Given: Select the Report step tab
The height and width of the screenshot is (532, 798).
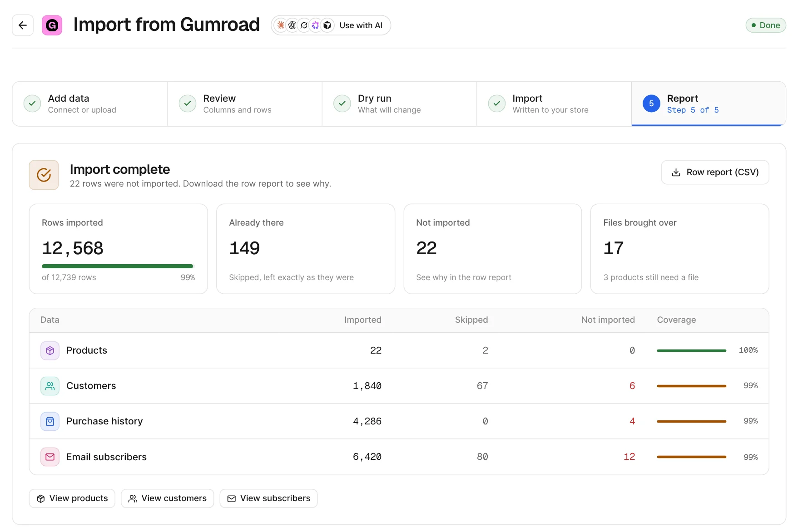Looking at the screenshot, I should tap(709, 104).
